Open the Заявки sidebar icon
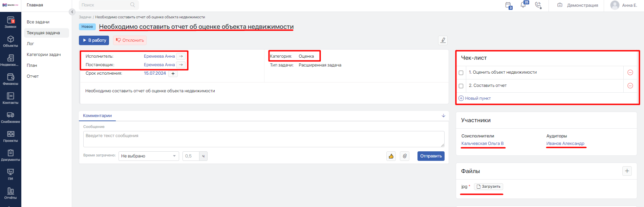Viewport: 644px width, 207px height. coord(10,22)
